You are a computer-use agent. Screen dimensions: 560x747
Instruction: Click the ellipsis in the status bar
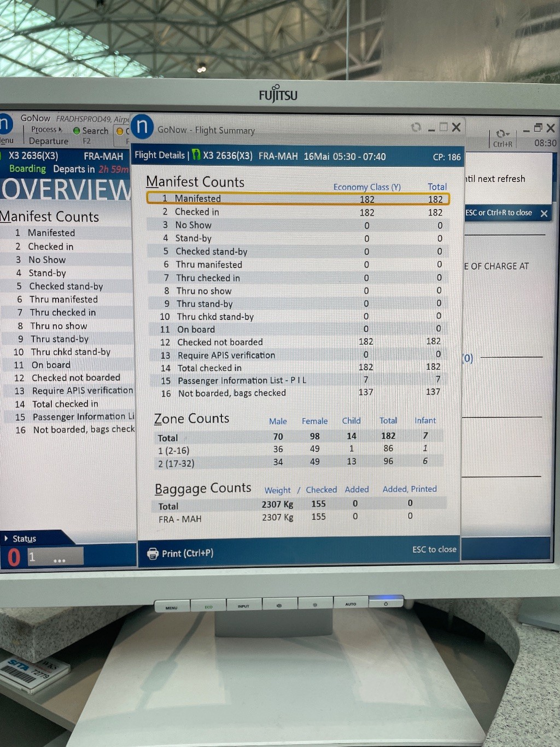[60, 560]
